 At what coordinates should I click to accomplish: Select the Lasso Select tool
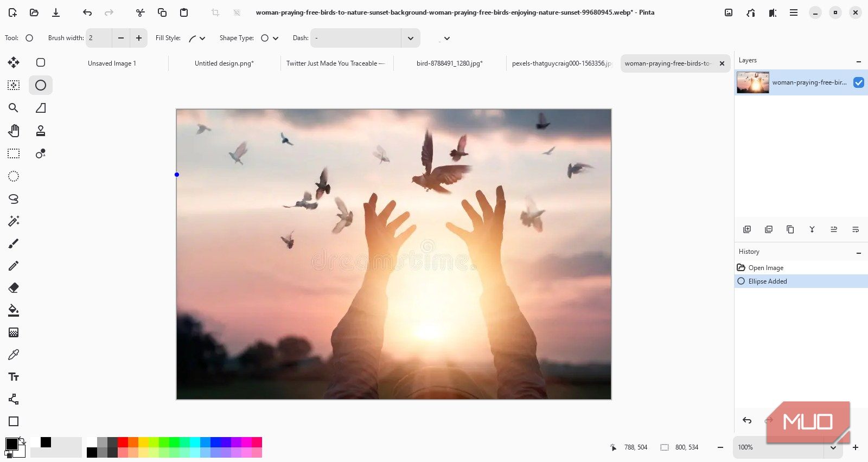point(14,199)
